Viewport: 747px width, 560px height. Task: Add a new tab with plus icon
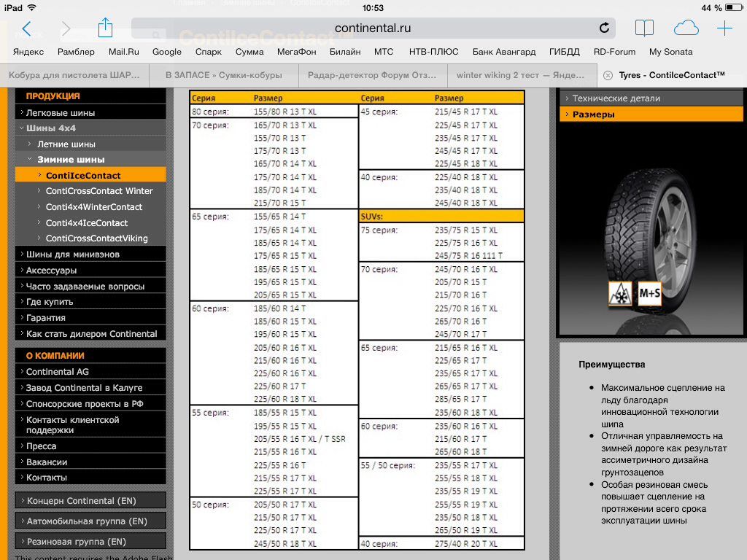724,28
